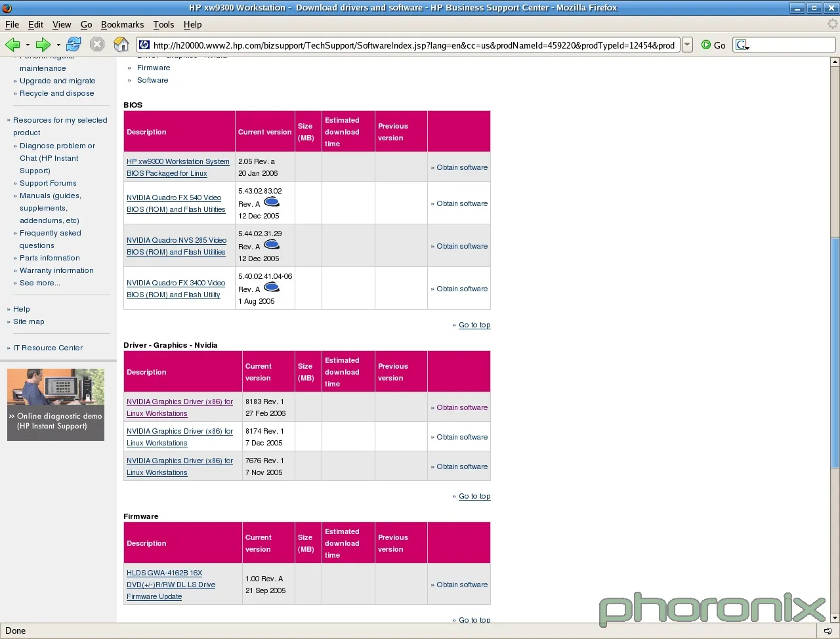The width and height of the screenshot is (840, 639).
Task: Open Site map sidebar link
Action: 29,321
